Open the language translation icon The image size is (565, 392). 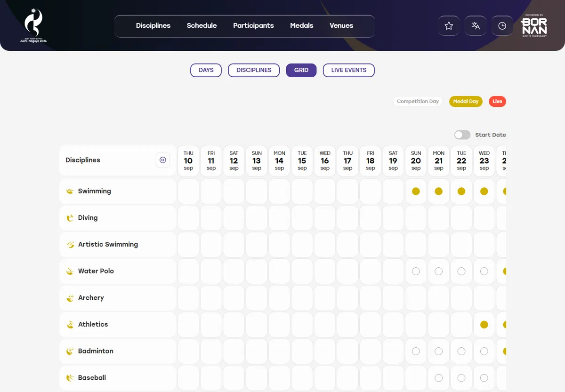point(476,26)
